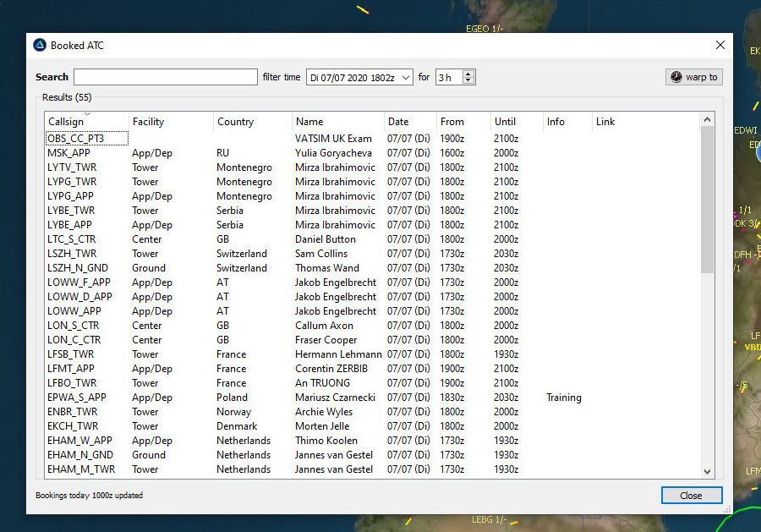This screenshot has width=761, height=532.
Task: Click the hours duration field
Action: pos(448,77)
